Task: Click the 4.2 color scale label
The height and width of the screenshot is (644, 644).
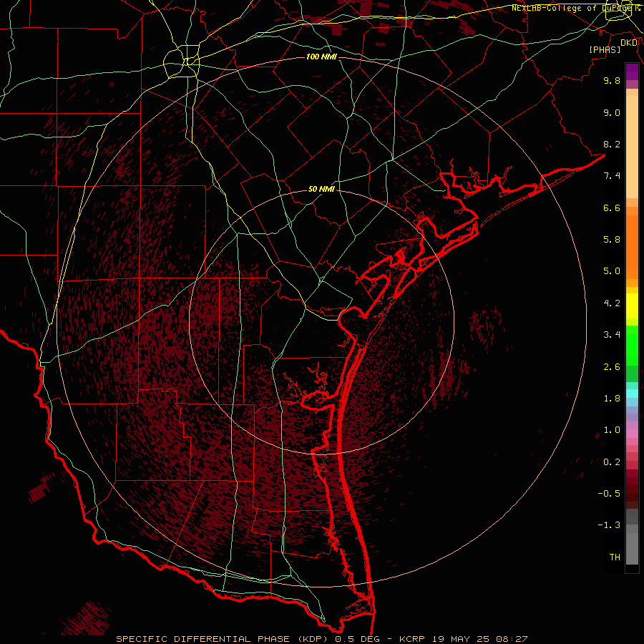Action: coord(612,303)
